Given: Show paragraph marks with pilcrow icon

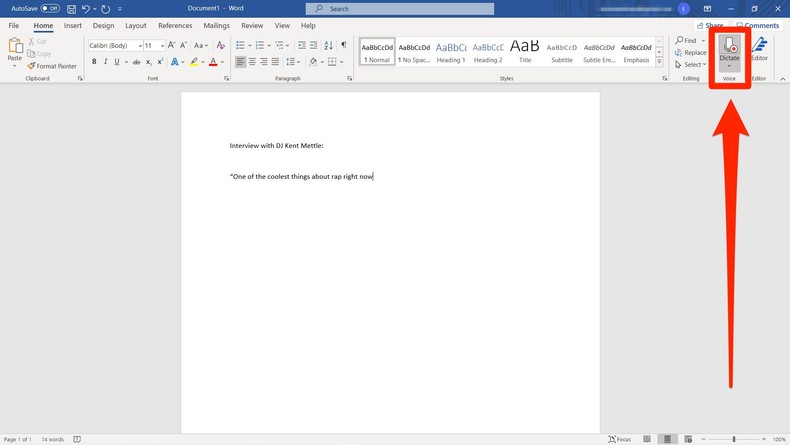Looking at the screenshot, I should [x=344, y=45].
